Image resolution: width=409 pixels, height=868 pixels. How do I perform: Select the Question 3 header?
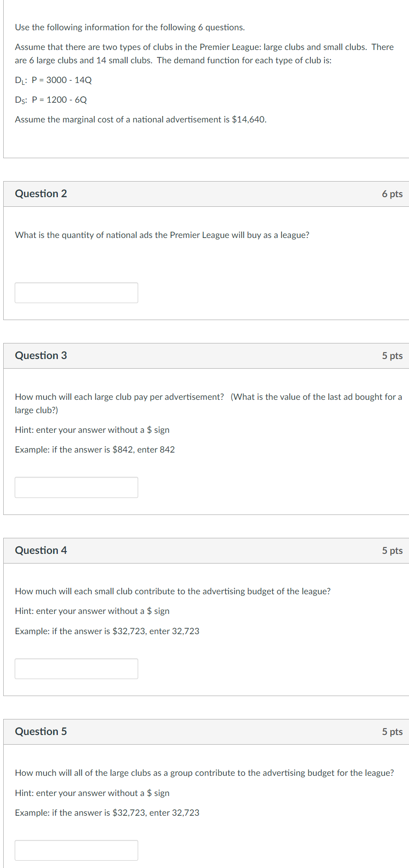41,355
